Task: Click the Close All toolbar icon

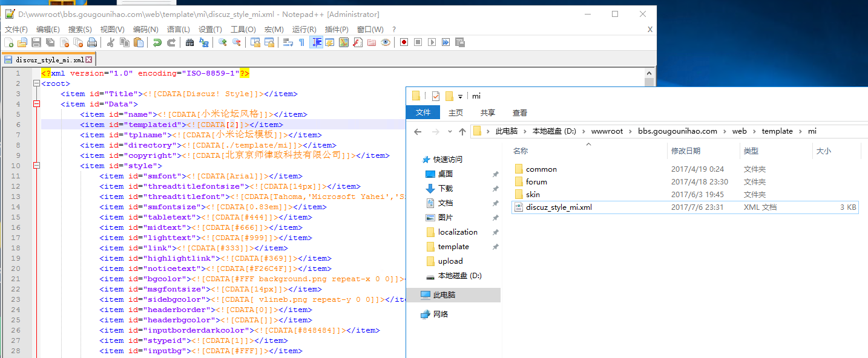Action: [x=77, y=42]
